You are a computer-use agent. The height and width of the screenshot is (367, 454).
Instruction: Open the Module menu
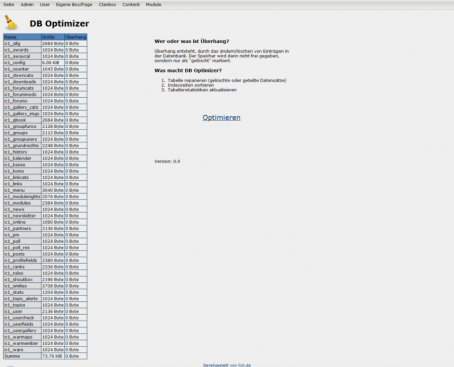click(x=153, y=4)
